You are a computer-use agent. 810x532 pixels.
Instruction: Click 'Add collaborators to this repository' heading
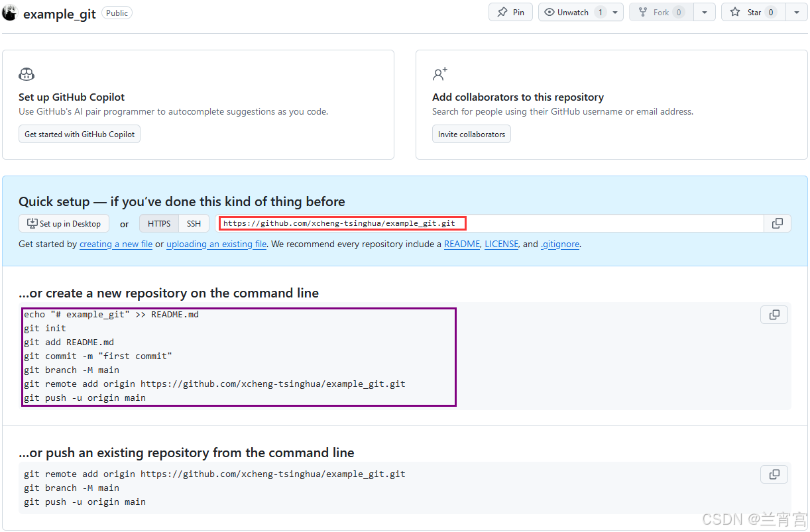518,97
